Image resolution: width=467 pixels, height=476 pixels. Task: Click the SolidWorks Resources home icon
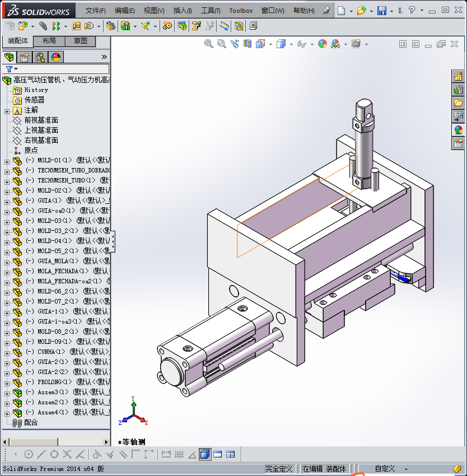point(458,76)
